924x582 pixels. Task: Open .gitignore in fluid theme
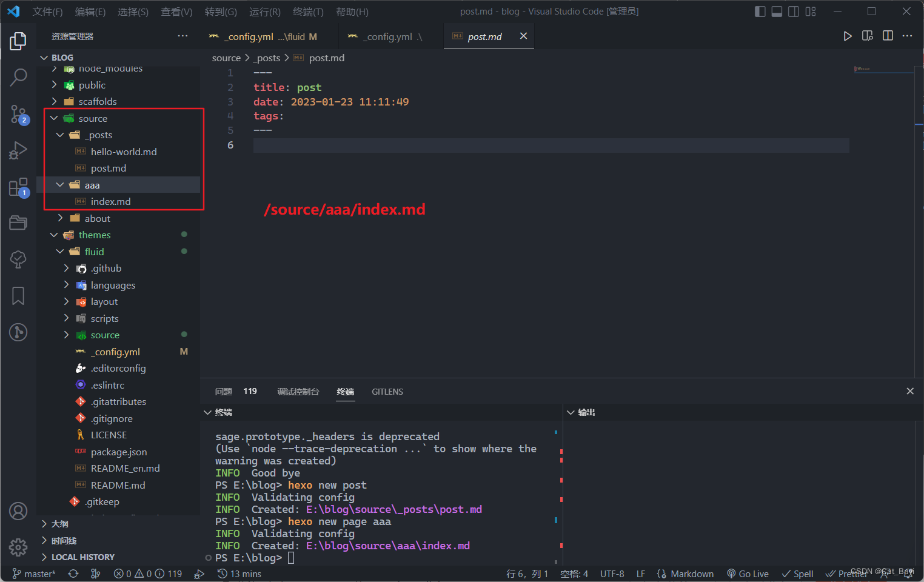(119, 418)
